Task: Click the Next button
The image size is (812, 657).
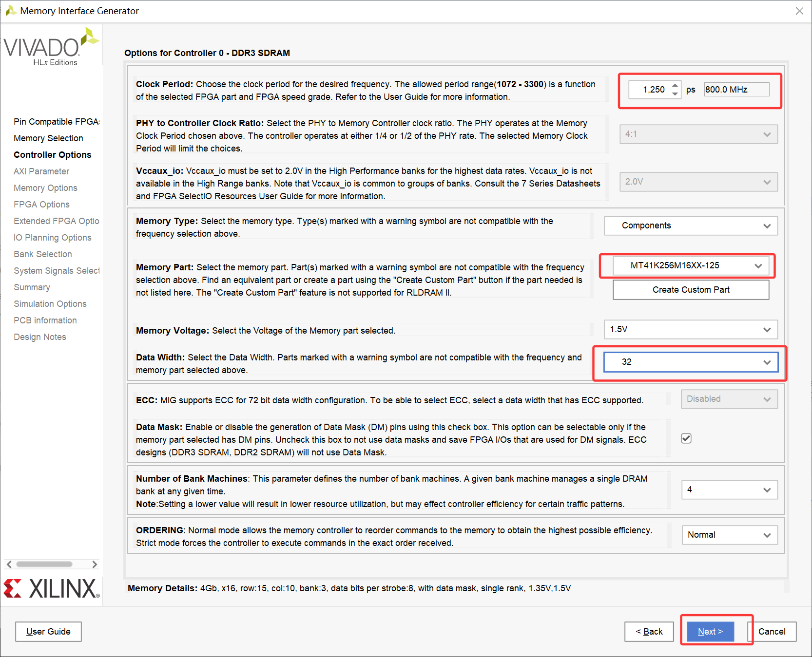Action: click(710, 632)
